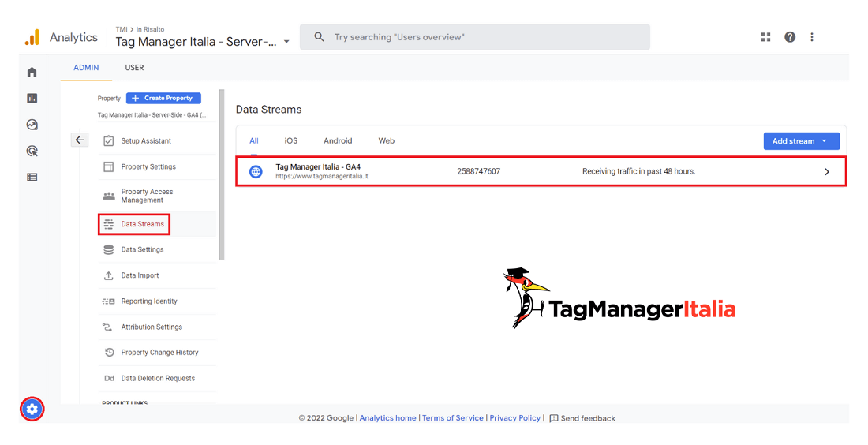Open the Analytics logo home
The width and height of the screenshot is (868, 445).
32,37
